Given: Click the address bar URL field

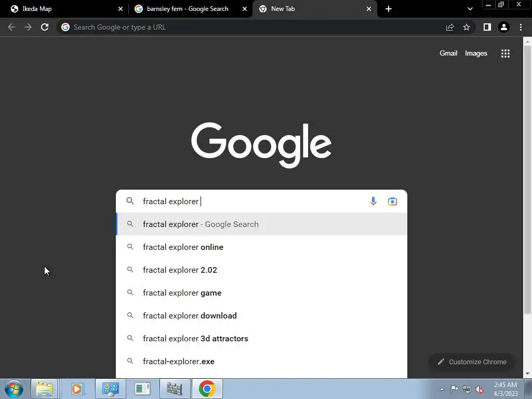Looking at the screenshot, I should 251,27.
